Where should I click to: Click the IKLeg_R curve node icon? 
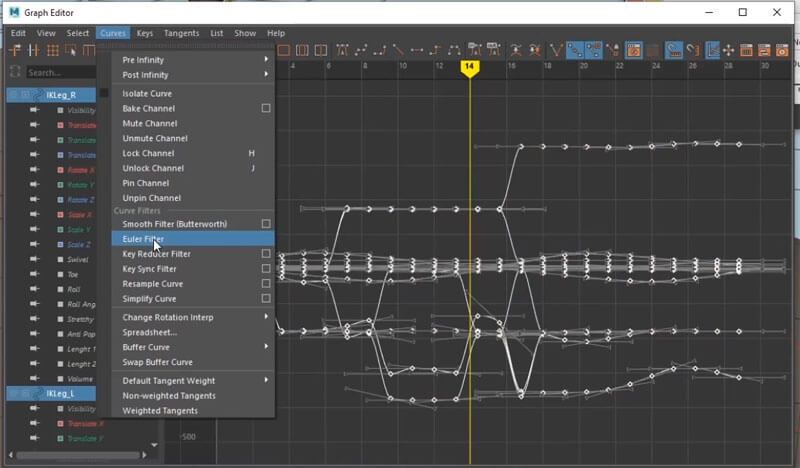click(x=36, y=95)
